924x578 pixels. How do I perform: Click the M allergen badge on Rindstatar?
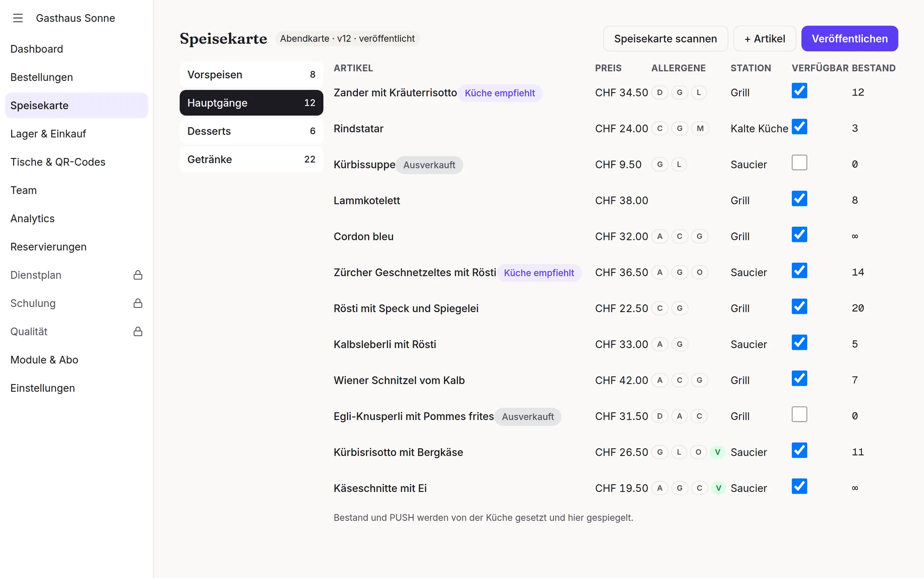(x=700, y=128)
